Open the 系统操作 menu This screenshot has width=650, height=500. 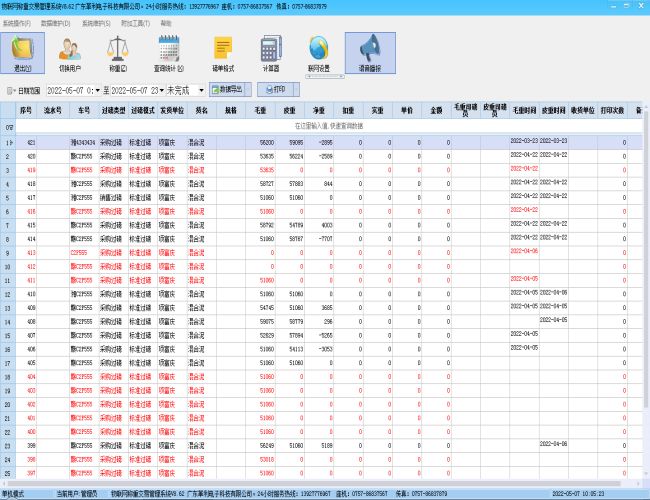point(16,21)
